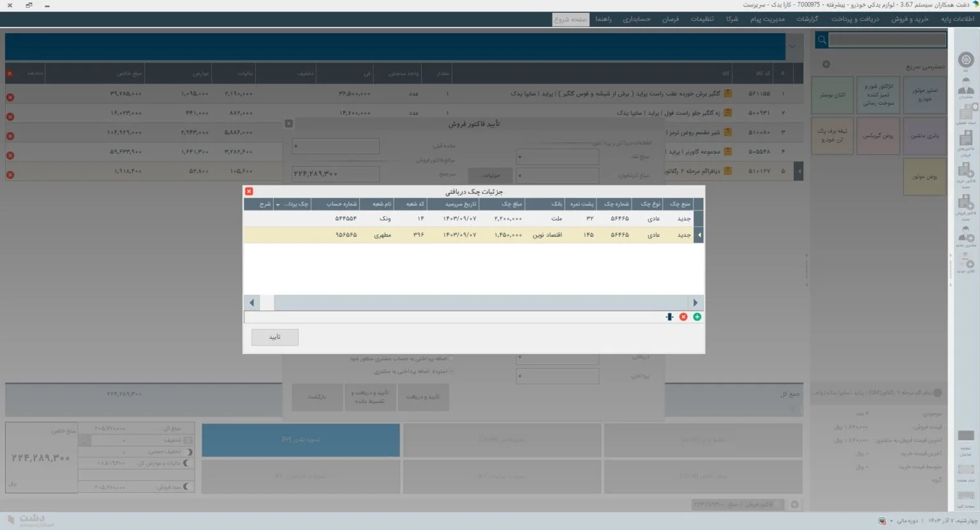Select the cheque row with bank اقتصاد نوین
Screen dimensions: 980x530
coord(473,235)
